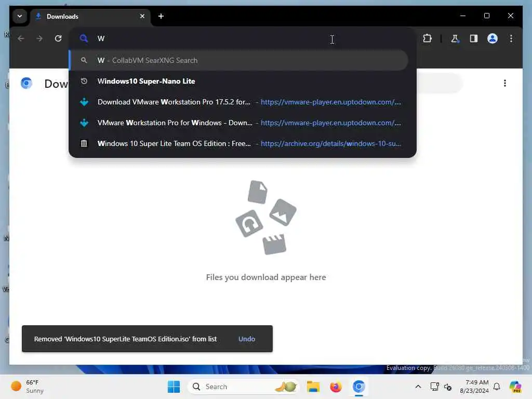Open 'Download VMware Workstation Pro 17.5.2' suggestion

(x=239, y=102)
